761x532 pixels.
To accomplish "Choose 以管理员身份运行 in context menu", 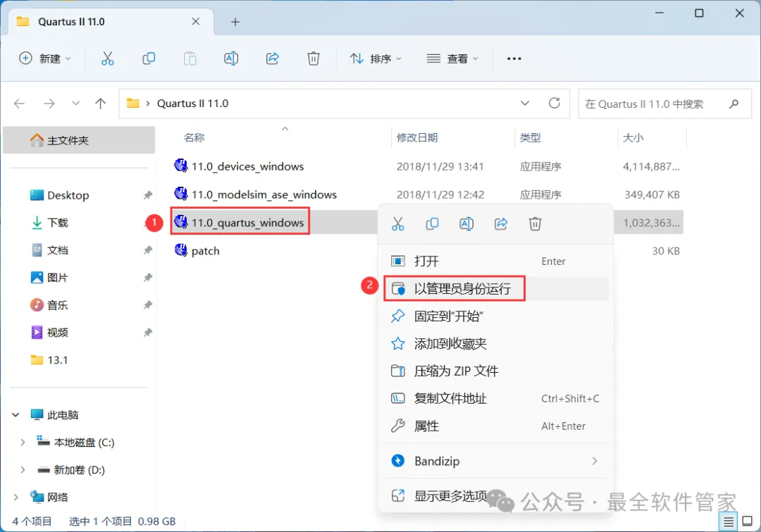I will coord(495,289).
